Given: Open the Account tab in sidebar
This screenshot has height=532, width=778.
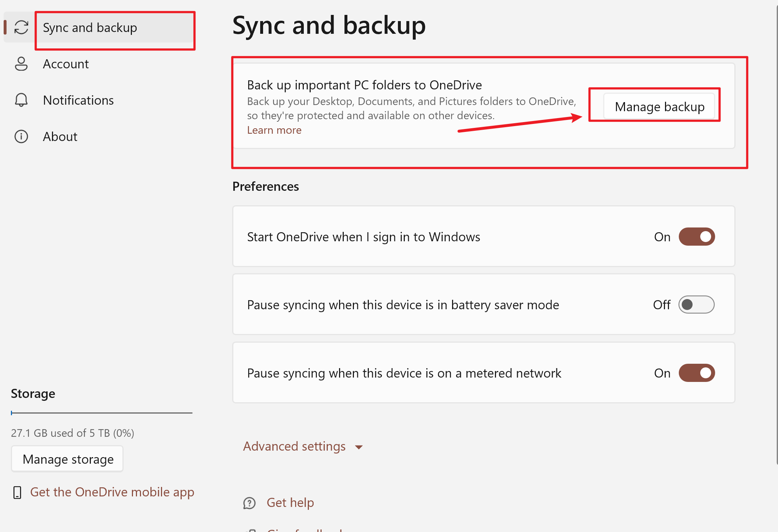Looking at the screenshot, I should pos(66,64).
